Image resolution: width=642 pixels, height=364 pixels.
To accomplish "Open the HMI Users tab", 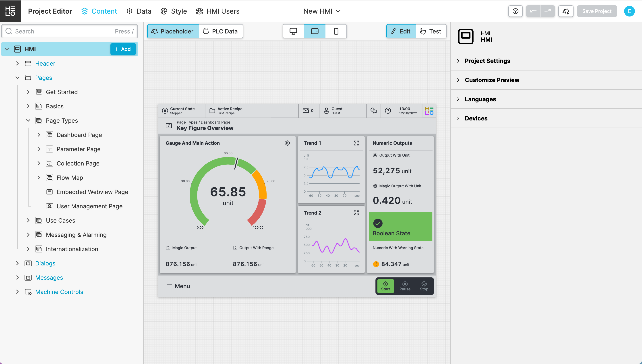I will tap(217, 11).
